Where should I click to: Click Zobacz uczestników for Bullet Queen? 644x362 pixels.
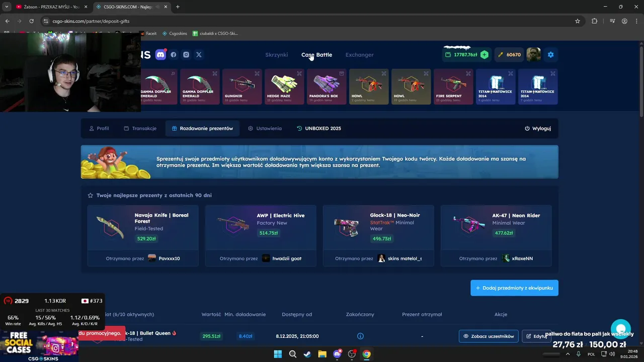coord(489,336)
